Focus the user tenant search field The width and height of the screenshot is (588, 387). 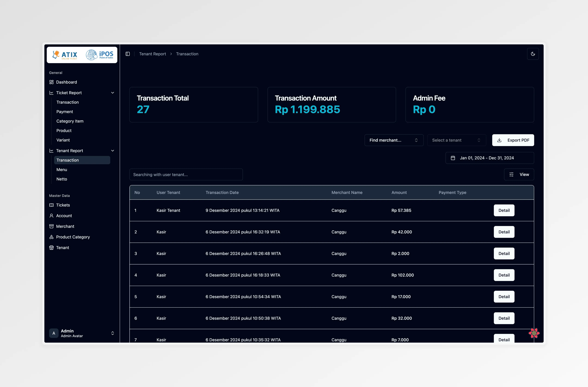pos(186,174)
